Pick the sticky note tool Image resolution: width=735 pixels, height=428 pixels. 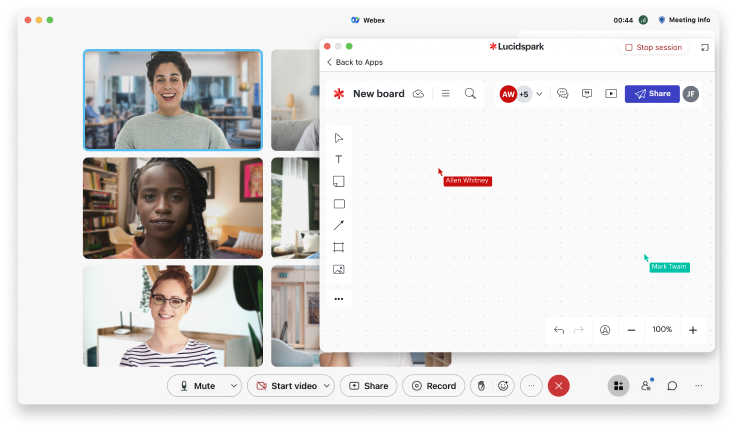click(x=338, y=182)
